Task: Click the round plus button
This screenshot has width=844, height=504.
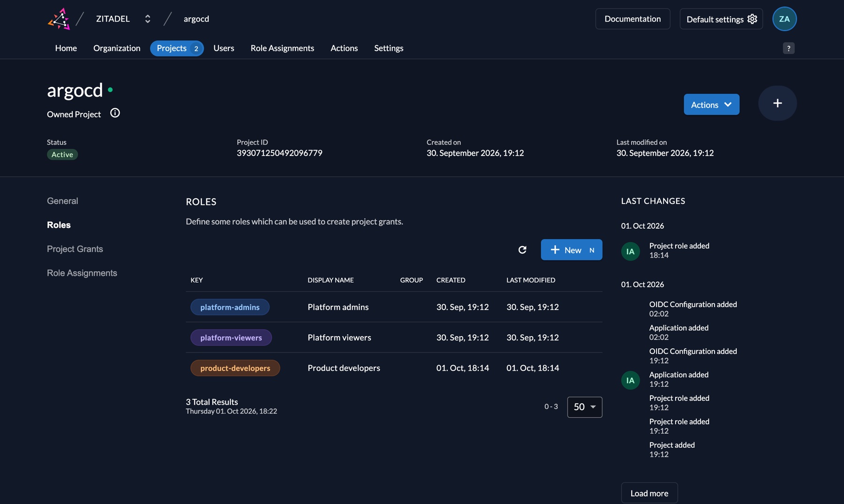Action: click(x=777, y=103)
